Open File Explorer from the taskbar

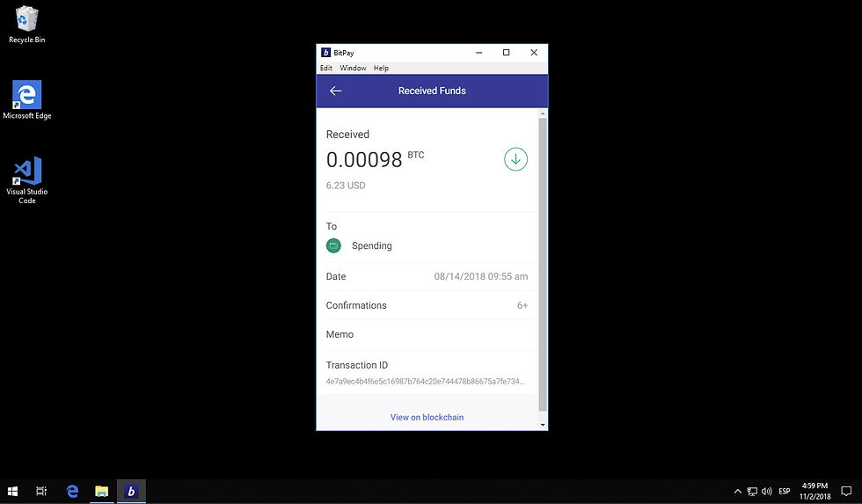(102, 491)
